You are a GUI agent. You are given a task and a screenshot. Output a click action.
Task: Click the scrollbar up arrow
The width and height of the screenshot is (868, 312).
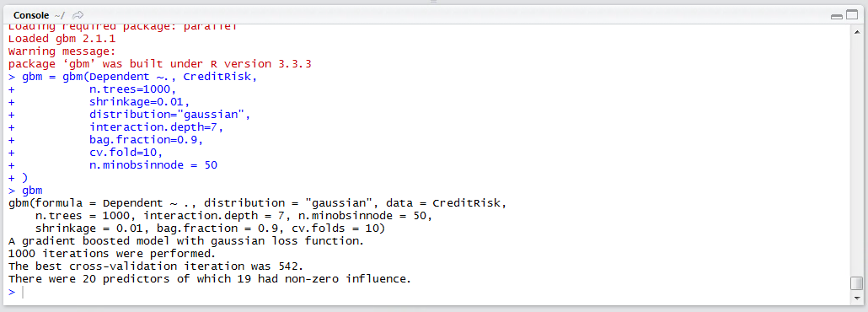click(x=856, y=30)
